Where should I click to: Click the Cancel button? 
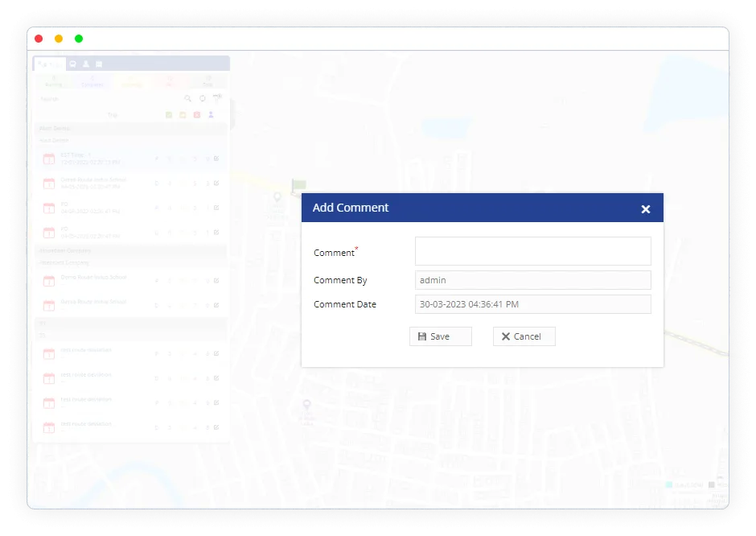[x=524, y=336]
